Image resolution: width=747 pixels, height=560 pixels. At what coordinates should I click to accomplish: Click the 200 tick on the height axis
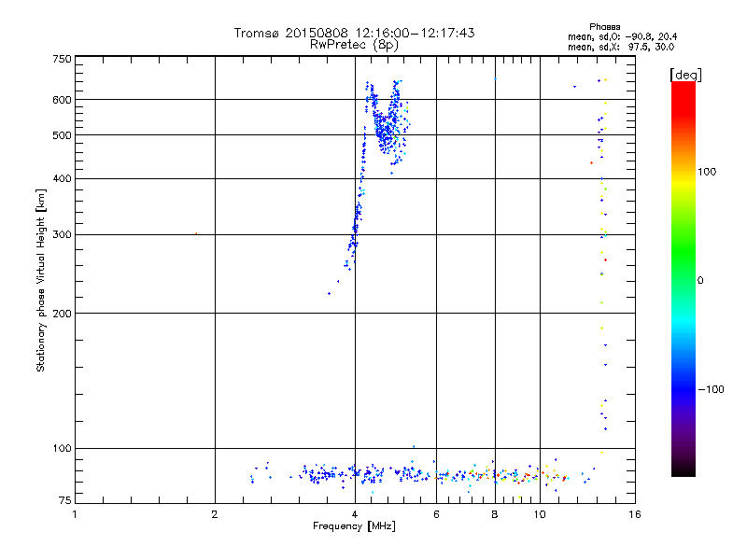coord(62,314)
